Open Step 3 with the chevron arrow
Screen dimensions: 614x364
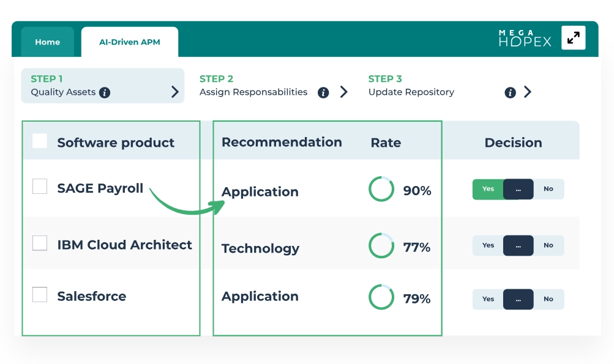click(528, 92)
